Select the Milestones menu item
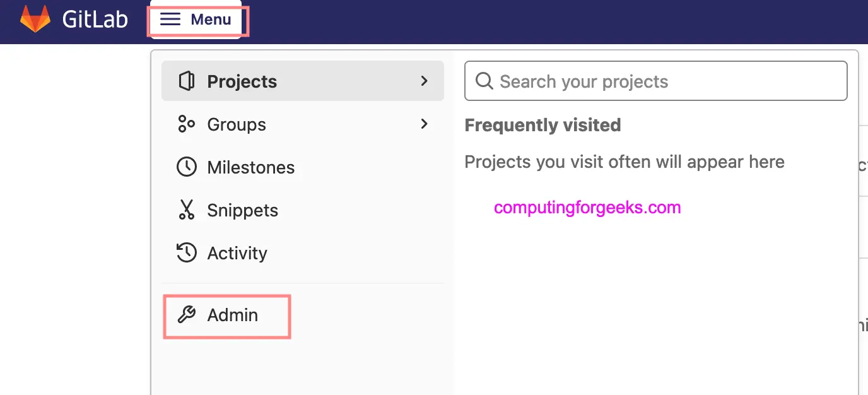This screenshot has width=868, height=395. point(250,167)
